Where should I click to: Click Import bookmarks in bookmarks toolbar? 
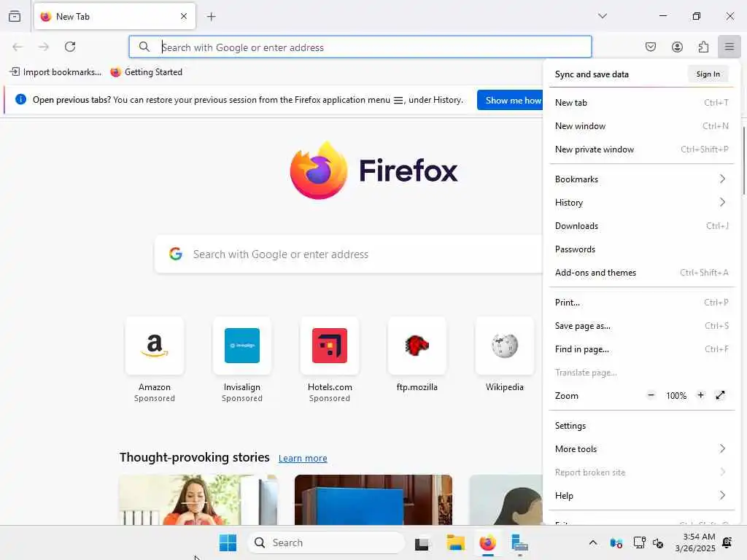pos(55,72)
